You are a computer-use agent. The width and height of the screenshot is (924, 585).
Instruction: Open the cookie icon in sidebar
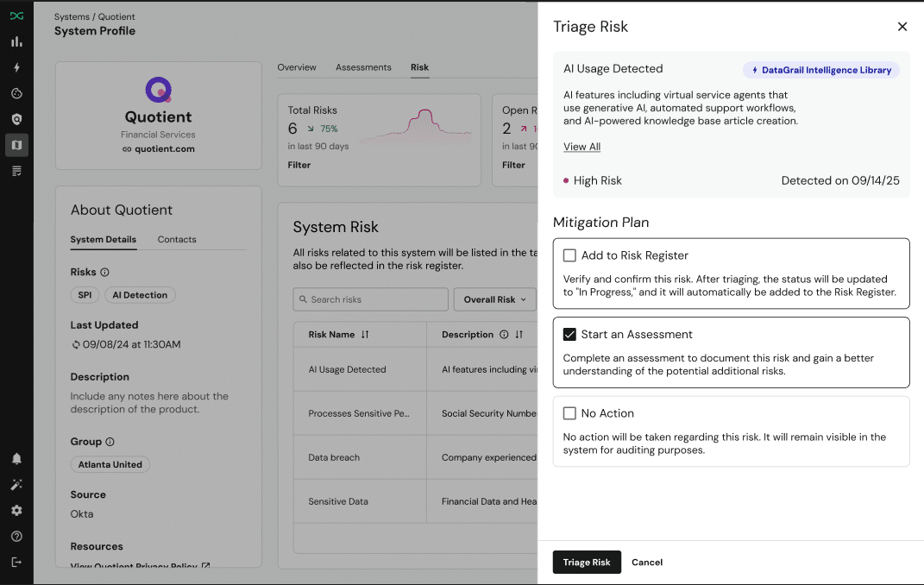[16, 93]
